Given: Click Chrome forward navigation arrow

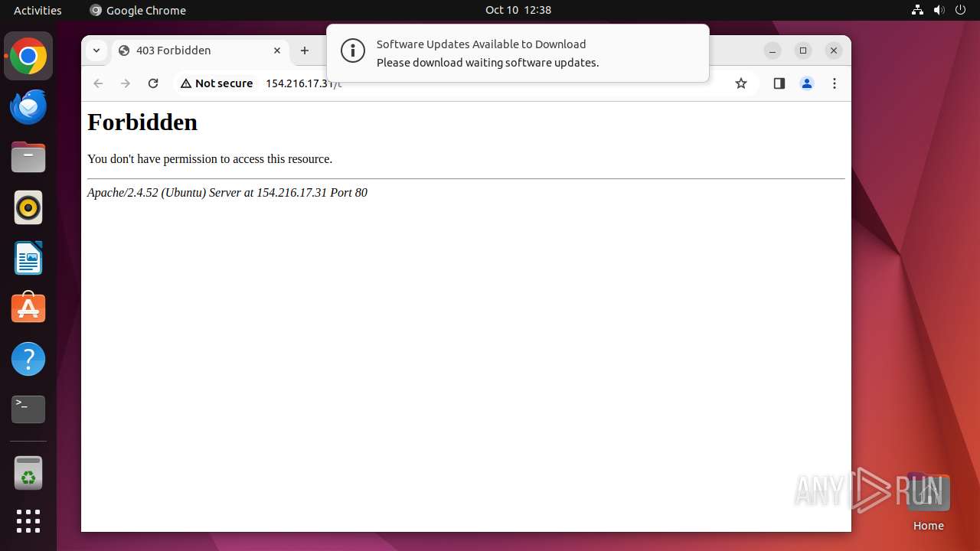Looking at the screenshot, I should tap(126, 83).
